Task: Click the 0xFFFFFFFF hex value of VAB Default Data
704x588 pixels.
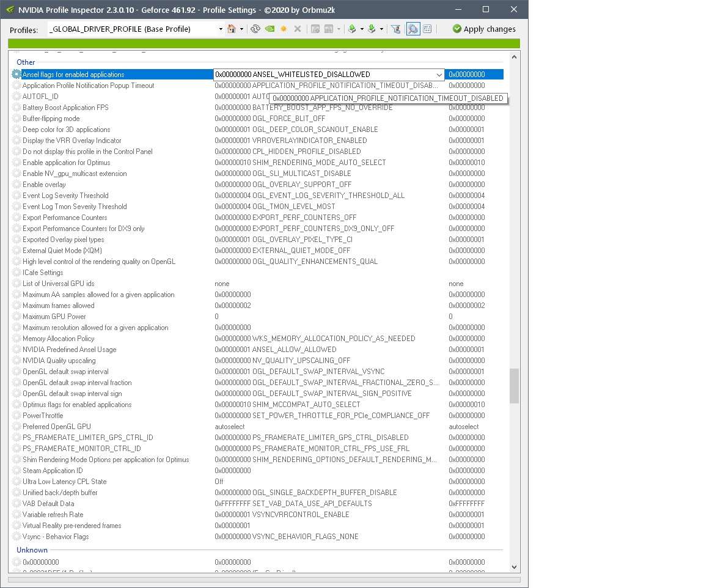Action: 466,504
